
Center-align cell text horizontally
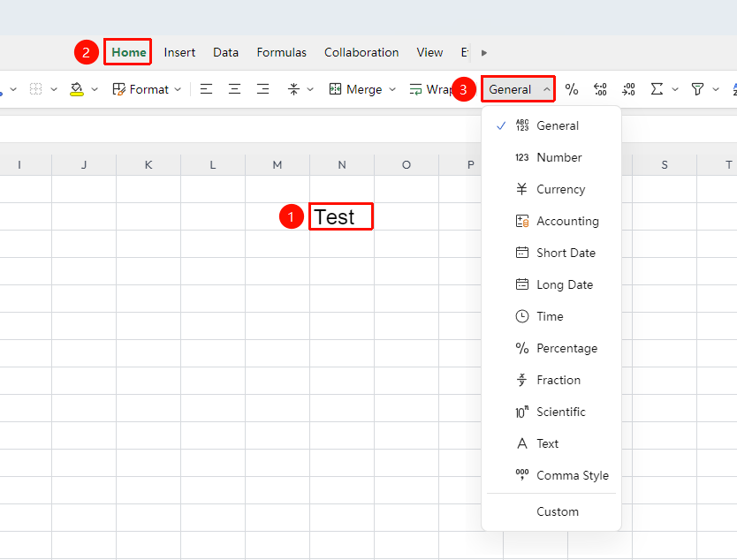point(234,89)
